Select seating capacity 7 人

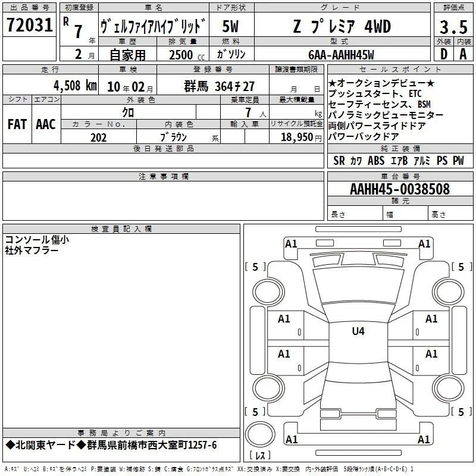(256, 112)
